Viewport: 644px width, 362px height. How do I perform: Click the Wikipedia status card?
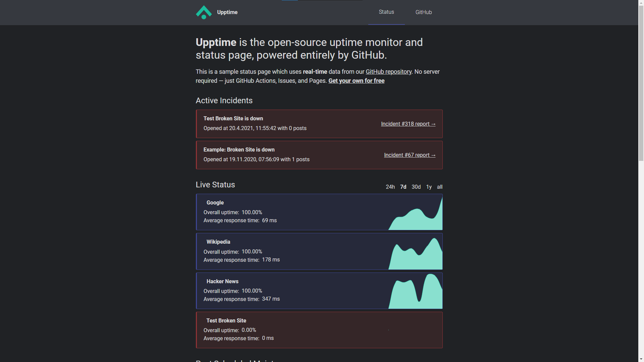(319, 251)
